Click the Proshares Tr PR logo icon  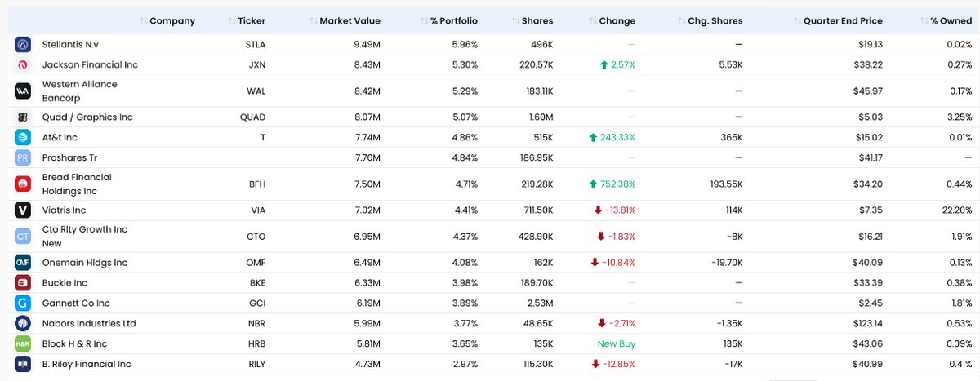point(23,157)
